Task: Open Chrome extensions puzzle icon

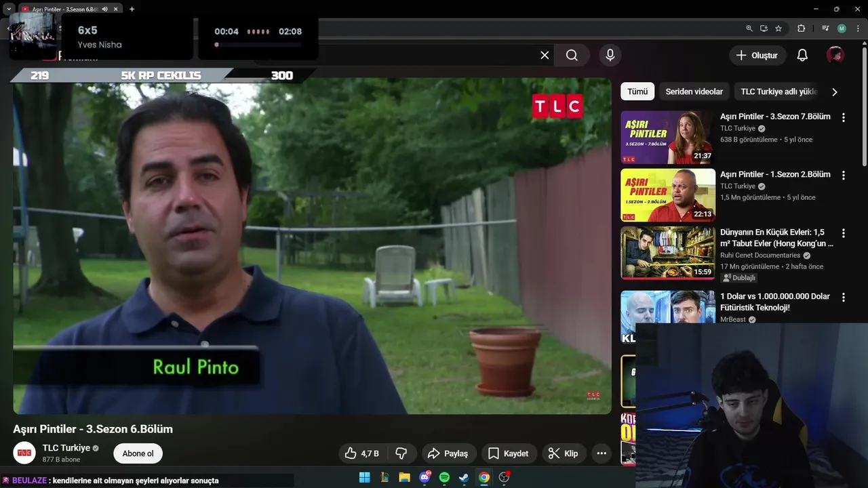Action: point(801,28)
